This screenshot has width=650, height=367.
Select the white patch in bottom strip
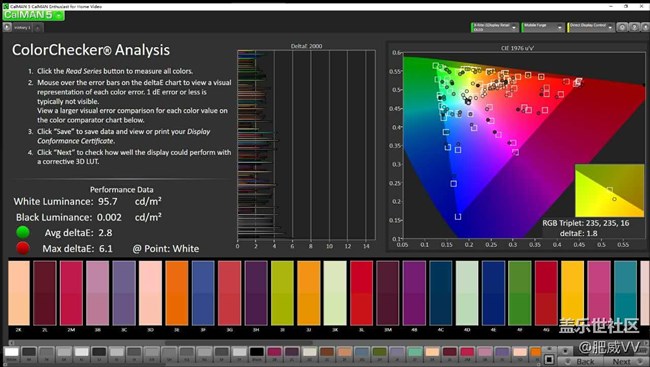click(12, 352)
